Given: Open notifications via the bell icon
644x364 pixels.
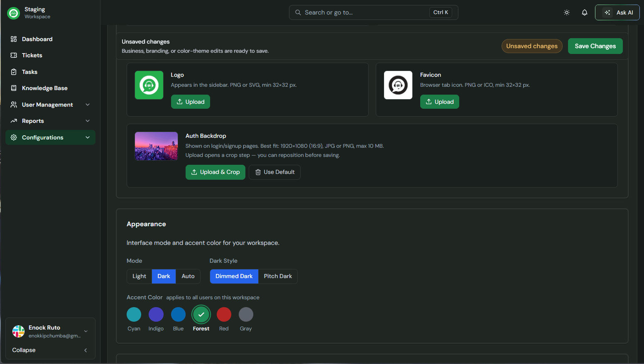Looking at the screenshot, I should 585,12.
